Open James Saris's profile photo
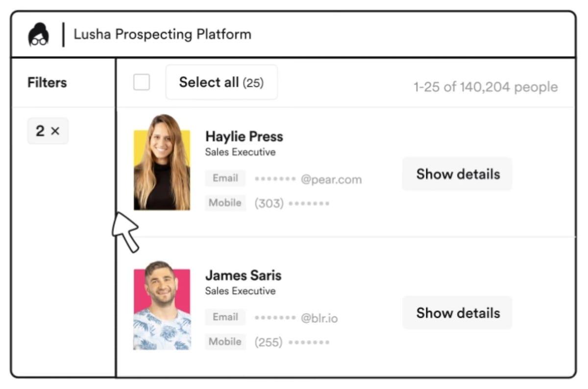Viewport: 588px width, 389px height. point(162,306)
